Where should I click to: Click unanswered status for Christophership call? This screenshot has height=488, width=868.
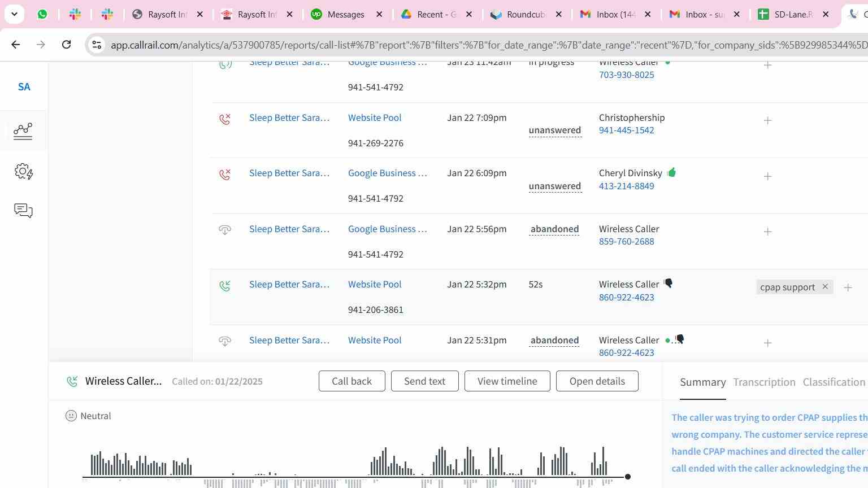tap(555, 130)
